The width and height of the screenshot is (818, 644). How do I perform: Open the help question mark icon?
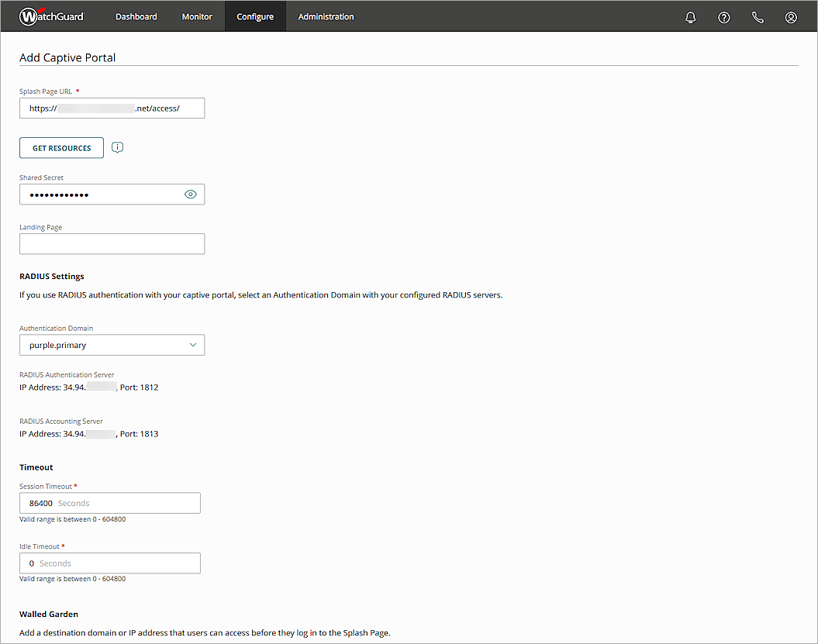pos(723,16)
